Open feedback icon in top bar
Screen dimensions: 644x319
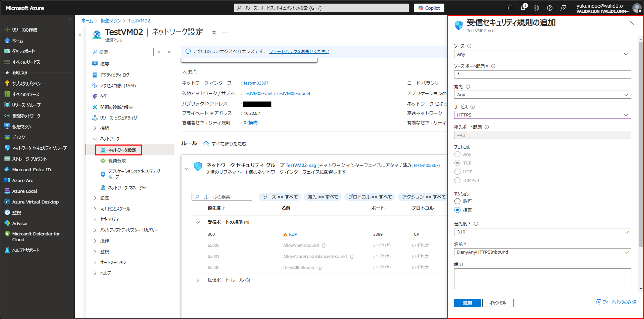pyautogui.click(x=563, y=8)
